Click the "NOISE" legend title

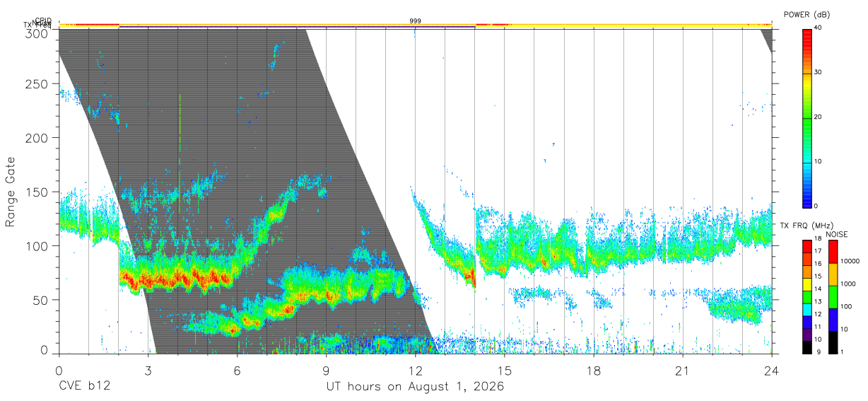pos(835,234)
